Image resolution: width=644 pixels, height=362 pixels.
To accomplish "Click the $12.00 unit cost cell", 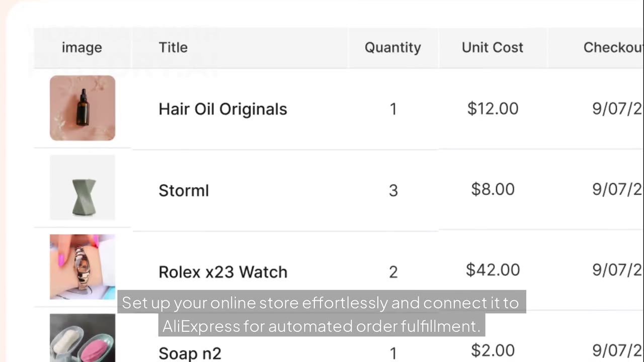I will pyautogui.click(x=493, y=109).
